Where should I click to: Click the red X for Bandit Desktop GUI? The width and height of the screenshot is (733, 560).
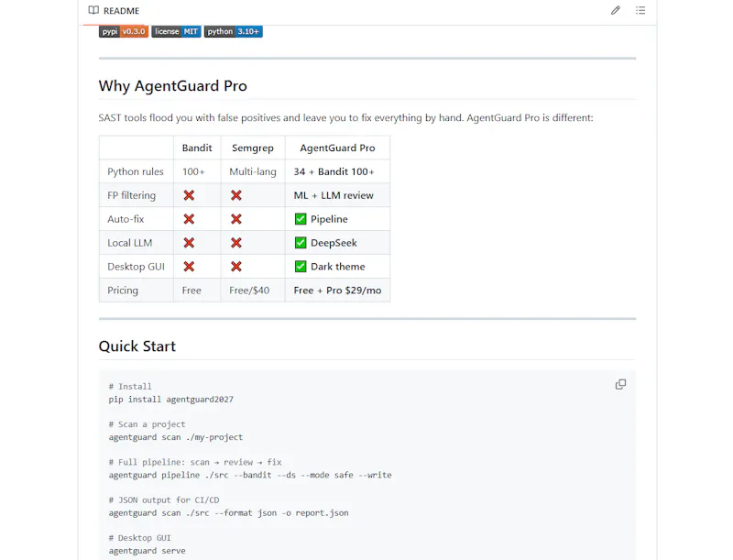pyautogui.click(x=189, y=267)
